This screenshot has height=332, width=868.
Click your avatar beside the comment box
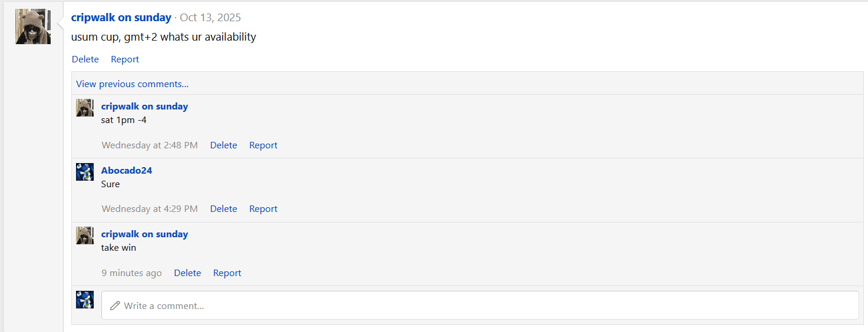pos(85,300)
